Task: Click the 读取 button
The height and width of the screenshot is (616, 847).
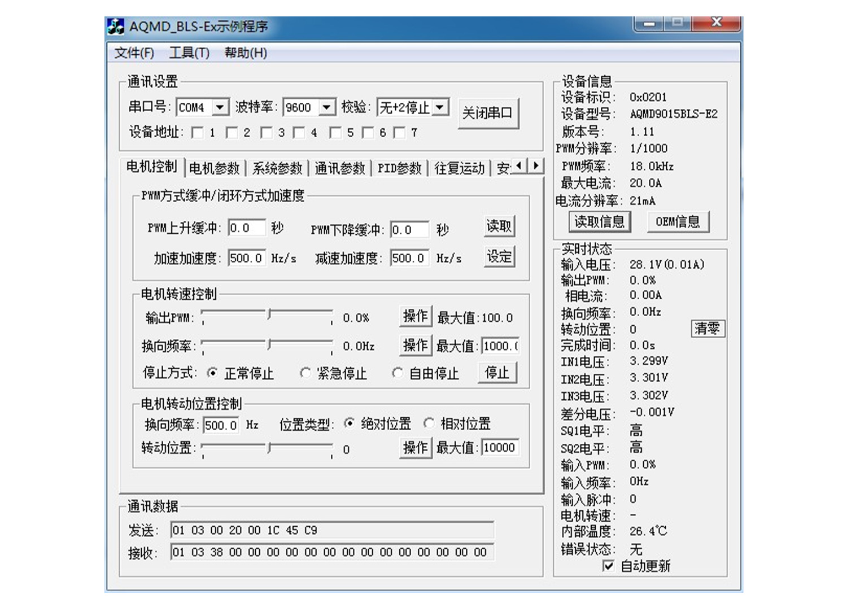Action: coord(499,226)
